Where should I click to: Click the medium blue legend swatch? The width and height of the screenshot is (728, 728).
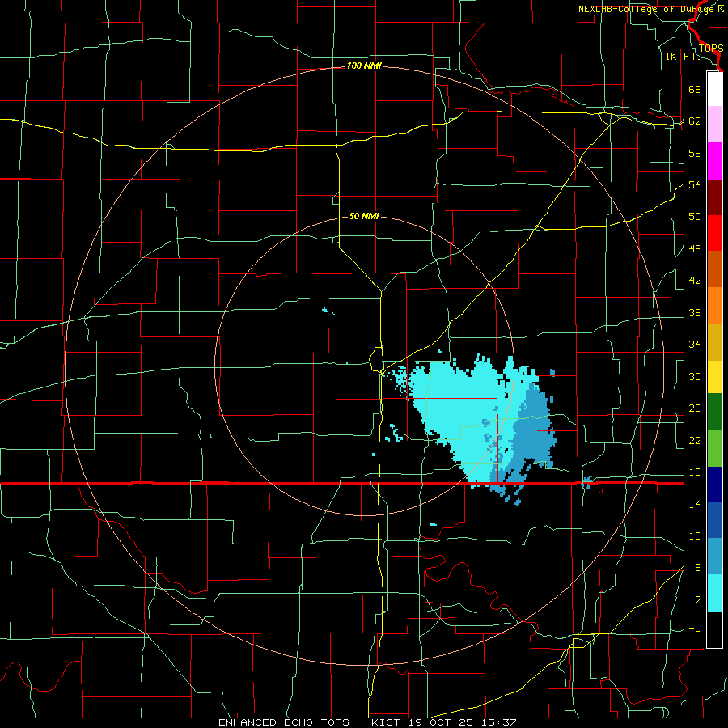tap(714, 520)
